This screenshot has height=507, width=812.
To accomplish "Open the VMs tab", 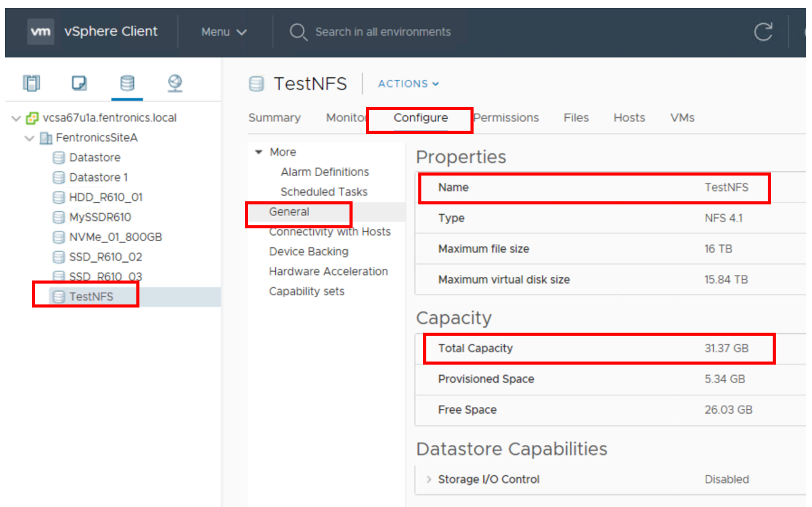I will pyautogui.click(x=682, y=118).
